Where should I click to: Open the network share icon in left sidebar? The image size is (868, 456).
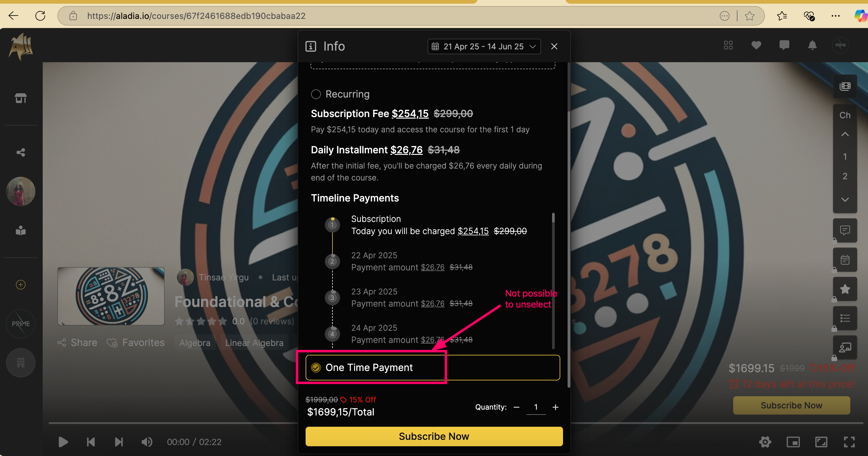point(20,153)
